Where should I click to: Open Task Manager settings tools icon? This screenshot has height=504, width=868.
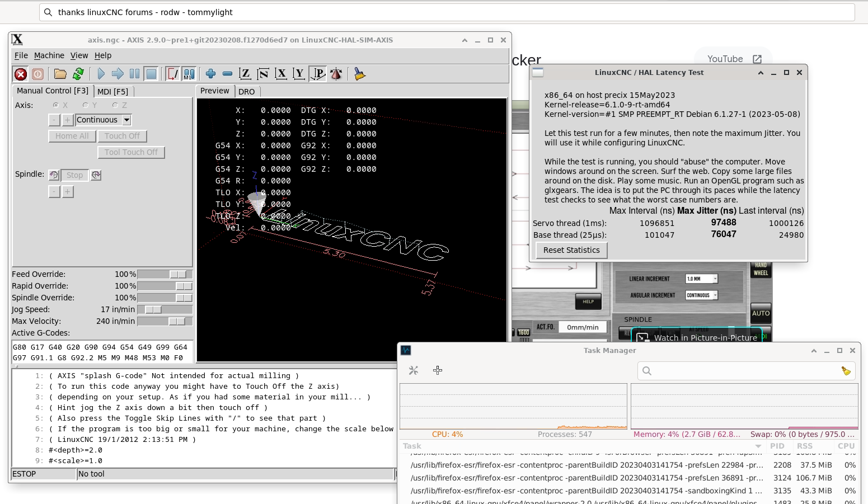(x=414, y=370)
